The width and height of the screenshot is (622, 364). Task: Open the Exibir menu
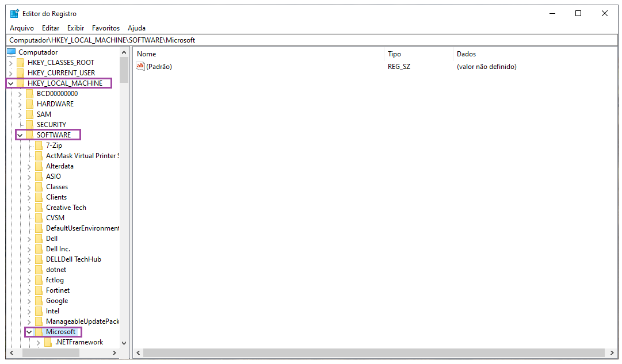click(75, 28)
